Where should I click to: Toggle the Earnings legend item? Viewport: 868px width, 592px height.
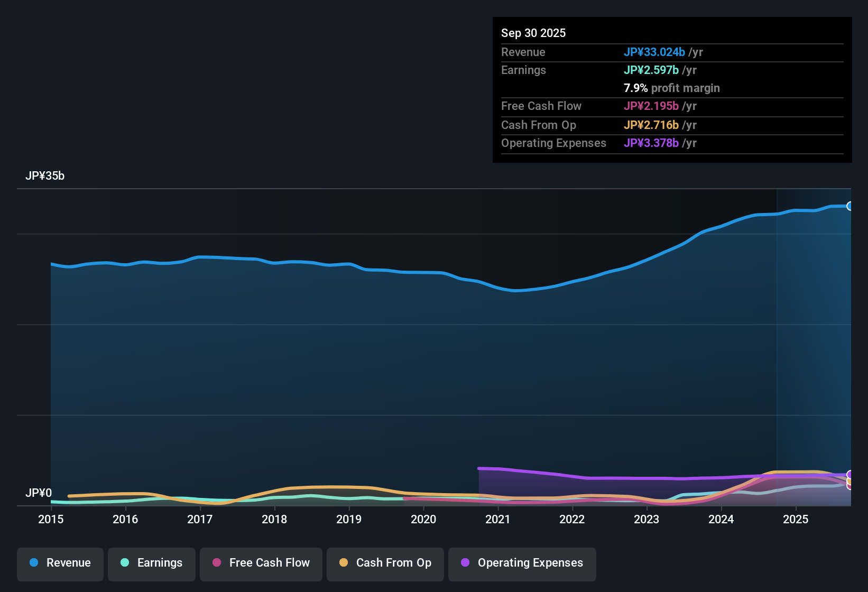pos(151,563)
